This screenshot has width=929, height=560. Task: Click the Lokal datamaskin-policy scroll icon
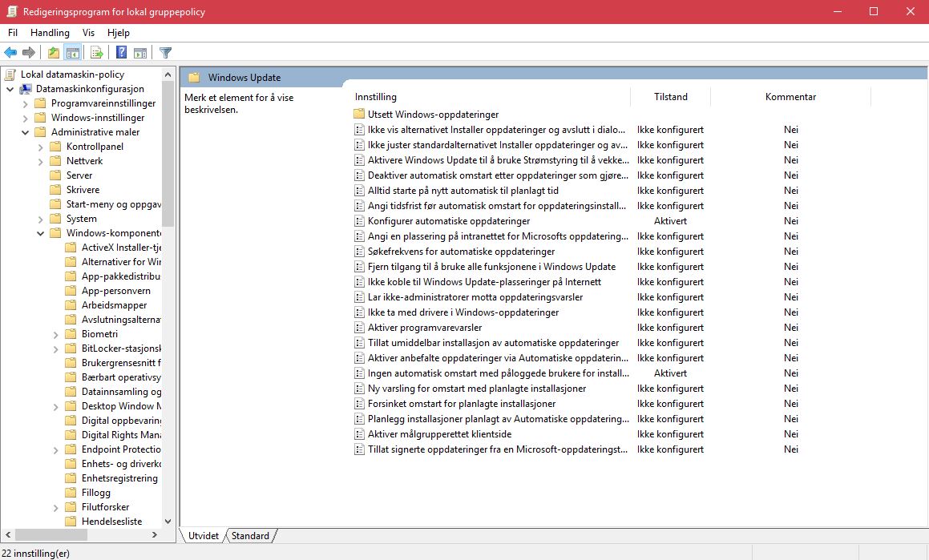click(x=10, y=74)
